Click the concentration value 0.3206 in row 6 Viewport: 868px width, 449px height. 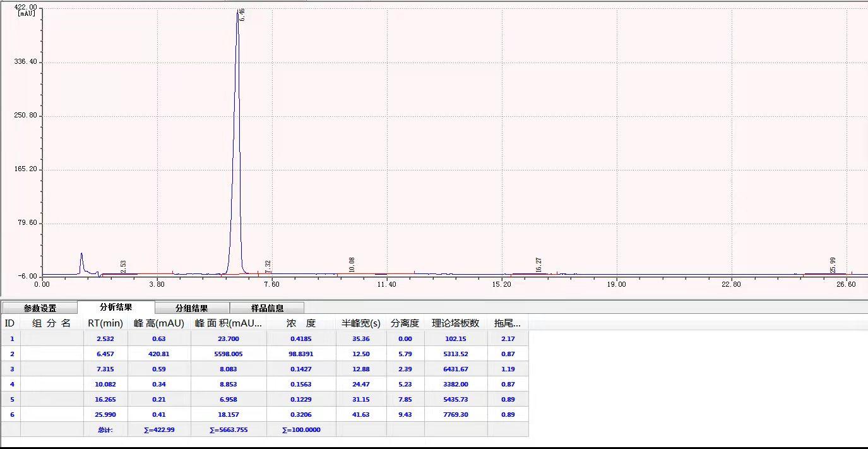click(301, 415)
